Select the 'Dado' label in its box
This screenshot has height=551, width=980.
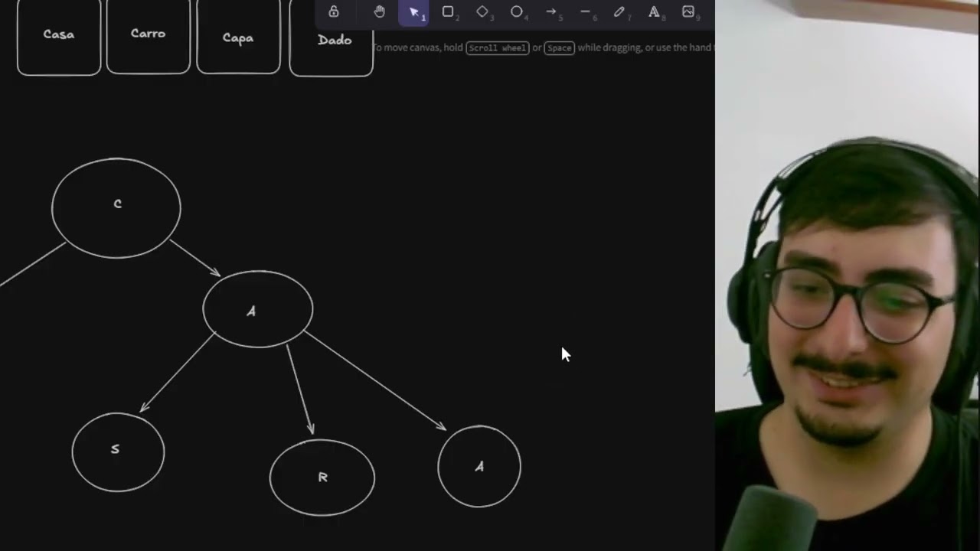(x=335, y=40)
